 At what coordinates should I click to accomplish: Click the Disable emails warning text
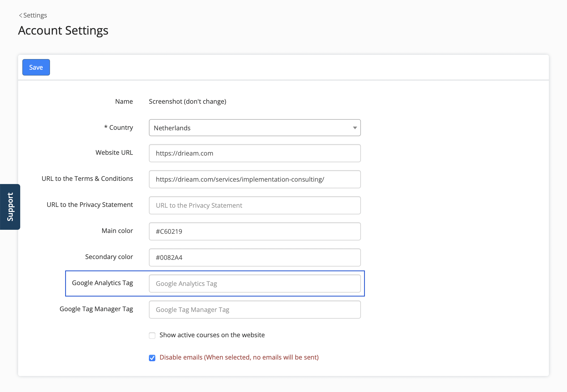click(x=239, y=357)
